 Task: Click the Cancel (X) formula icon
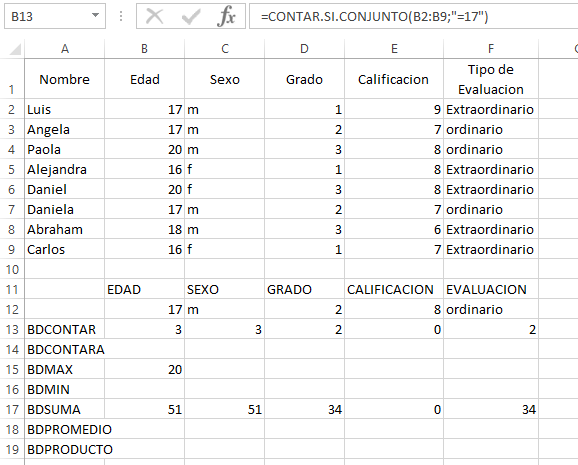coord(154,17)
